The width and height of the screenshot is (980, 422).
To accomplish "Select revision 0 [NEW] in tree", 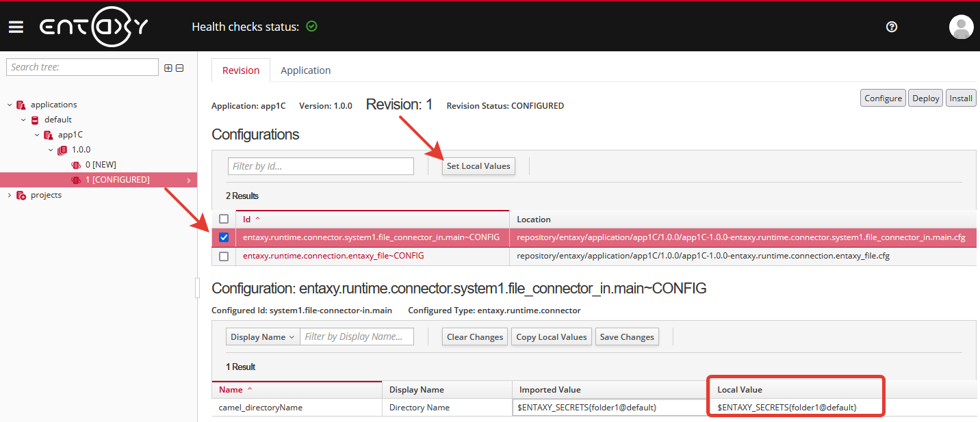I will (101, 165).
